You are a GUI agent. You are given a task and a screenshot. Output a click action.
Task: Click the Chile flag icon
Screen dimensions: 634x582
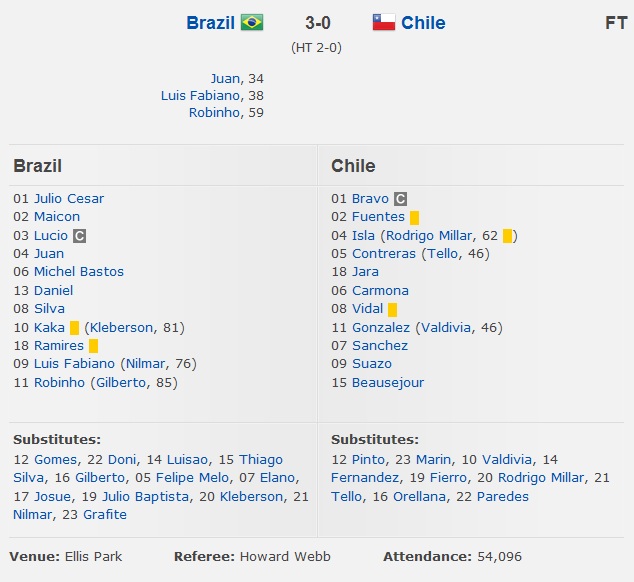384,22
